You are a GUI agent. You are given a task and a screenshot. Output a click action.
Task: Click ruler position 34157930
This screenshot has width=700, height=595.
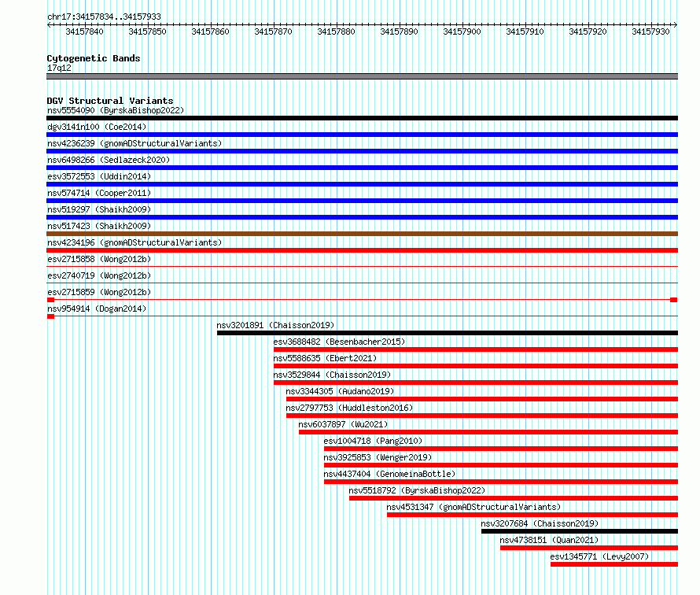(651, 31)
